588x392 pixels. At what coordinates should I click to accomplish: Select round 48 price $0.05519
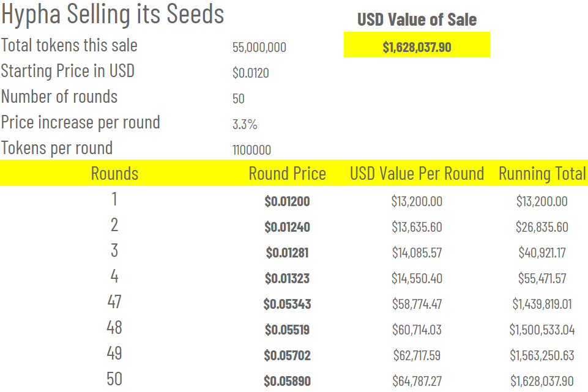pos(287,330)
